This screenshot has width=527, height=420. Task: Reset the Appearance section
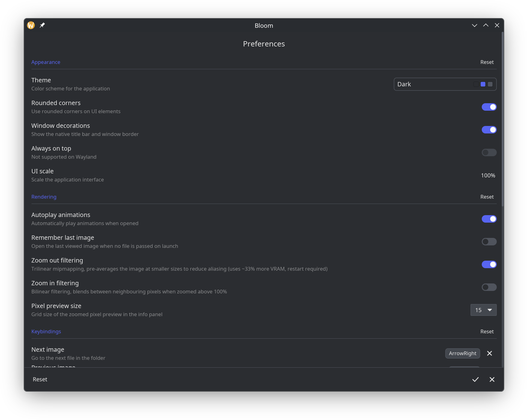click(x=487, y=62)
